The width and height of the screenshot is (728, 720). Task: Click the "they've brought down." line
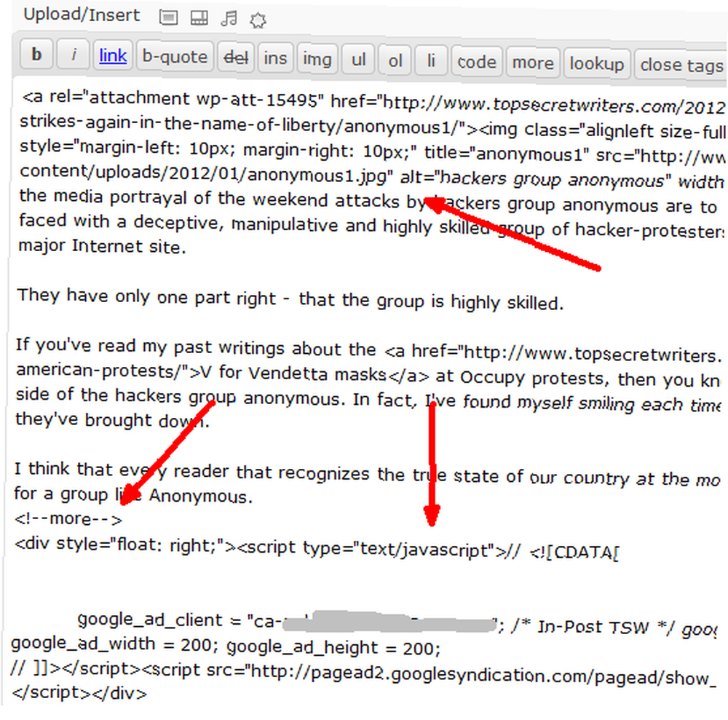click(x=112, y=420)
